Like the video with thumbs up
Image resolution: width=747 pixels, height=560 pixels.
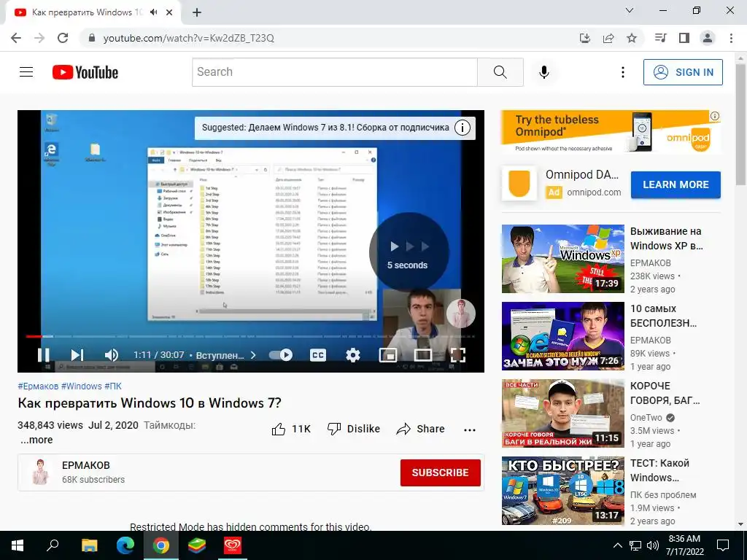(x=290, y=429)
